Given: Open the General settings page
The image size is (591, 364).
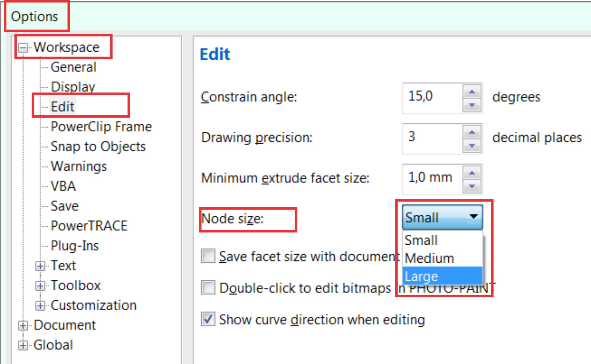Looking at the screenshot, I should 73,67.
